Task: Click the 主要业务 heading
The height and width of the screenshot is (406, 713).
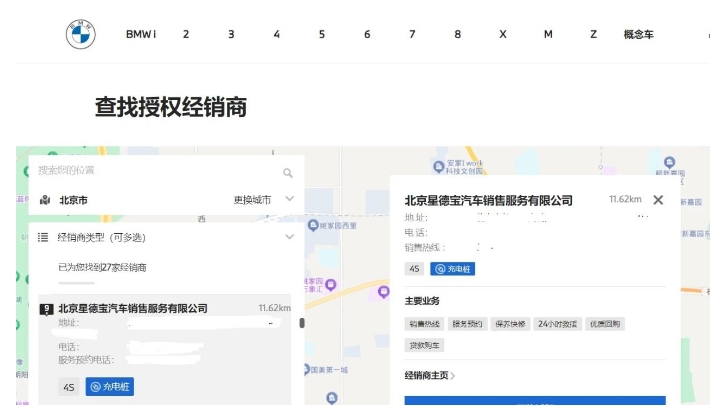Action: click(x=422, y=301)
